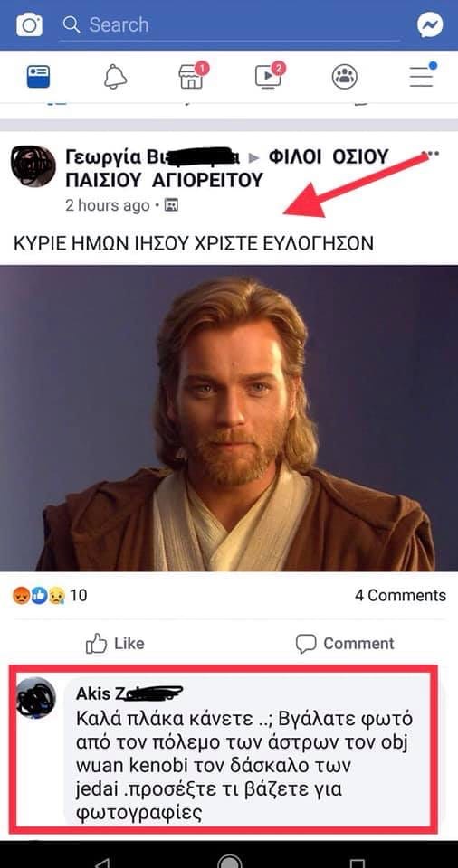Viewport: 458px width, 868px height.
Task: Open the Groups icon tab
Action: click(344, 77)
